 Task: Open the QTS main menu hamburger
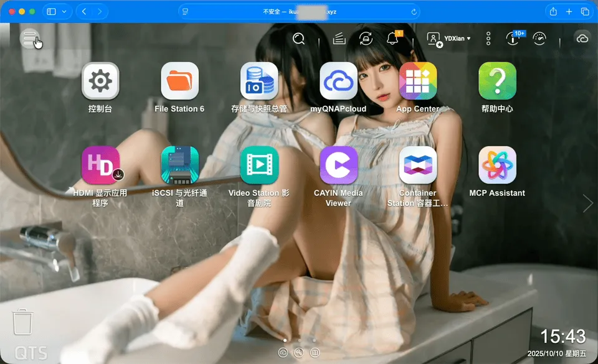(30, 39)
